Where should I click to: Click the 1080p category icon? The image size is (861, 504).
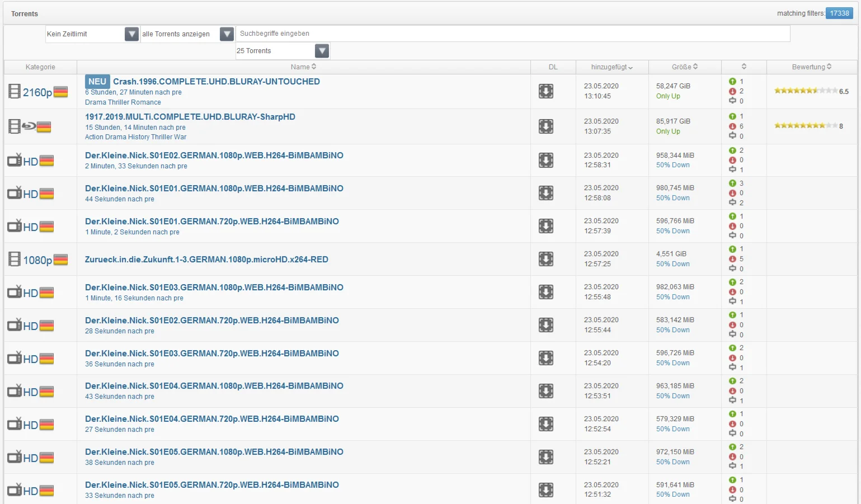(38, 260)
